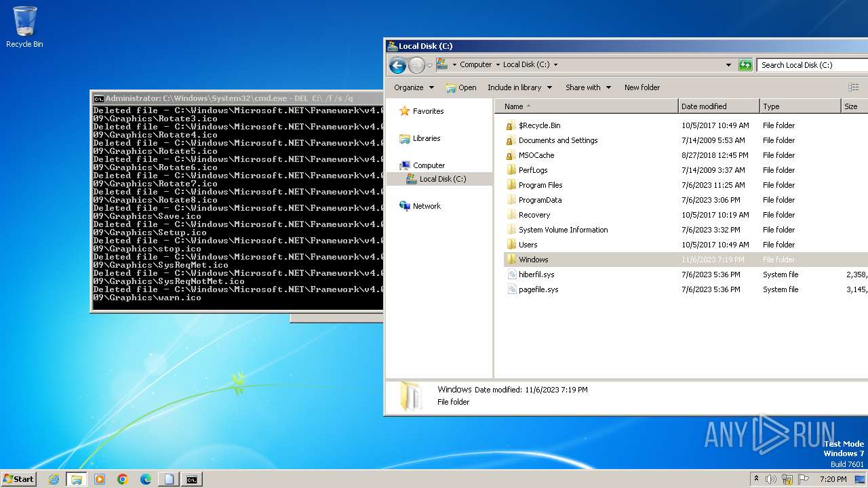Select Favorites in the navigation pane
This screenshot has height=488, width=868.
pyautogui.click(x=422, y=111)
